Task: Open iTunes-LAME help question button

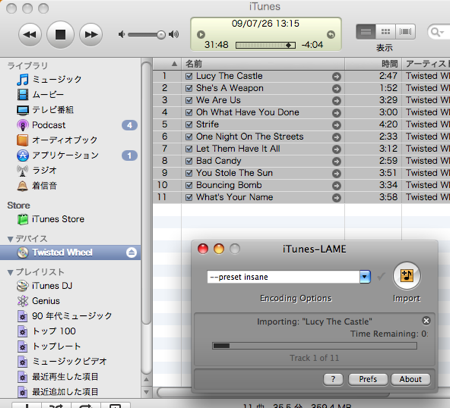Action: 333,379
